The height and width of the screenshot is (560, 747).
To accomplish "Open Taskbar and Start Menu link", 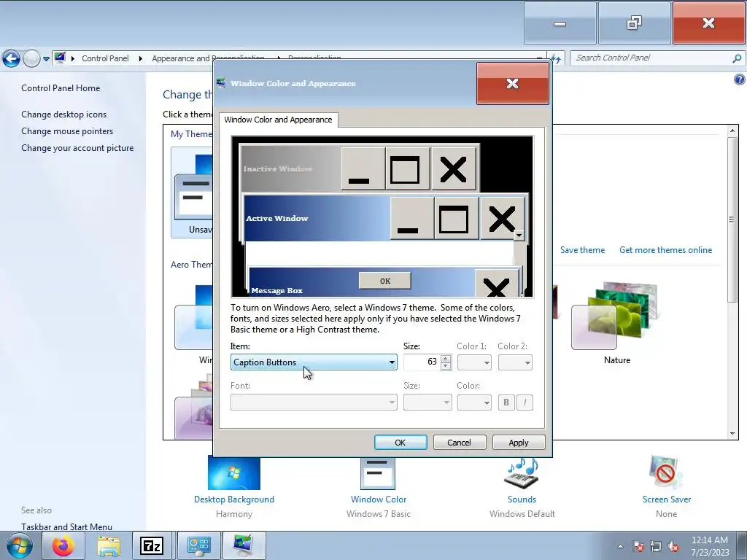I will coord(66,526).
